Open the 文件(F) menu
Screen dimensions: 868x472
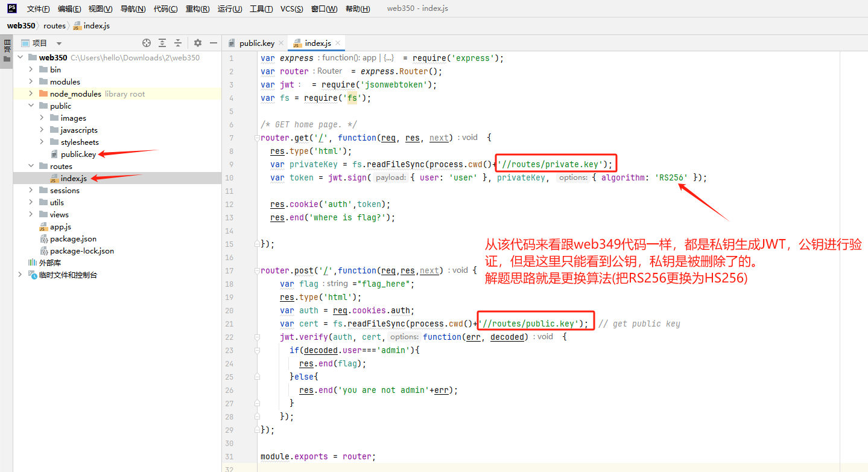(x=38, y=9)
